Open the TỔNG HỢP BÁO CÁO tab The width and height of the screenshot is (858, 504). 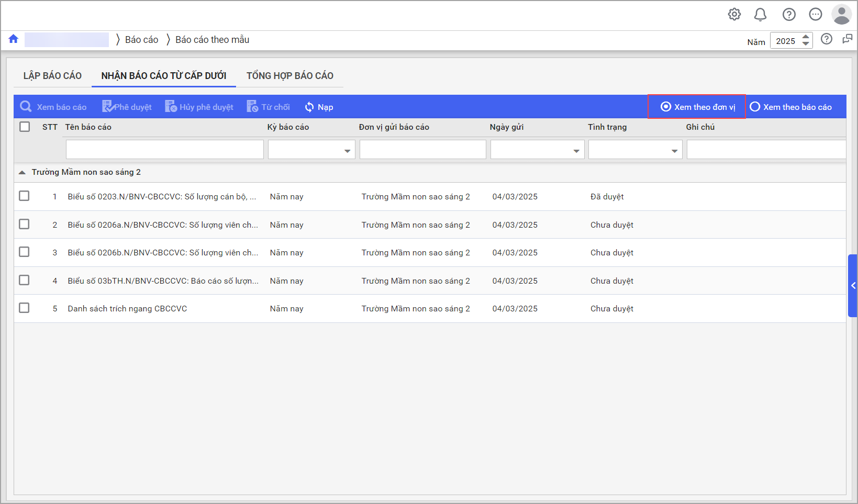[x=289, y=76]
